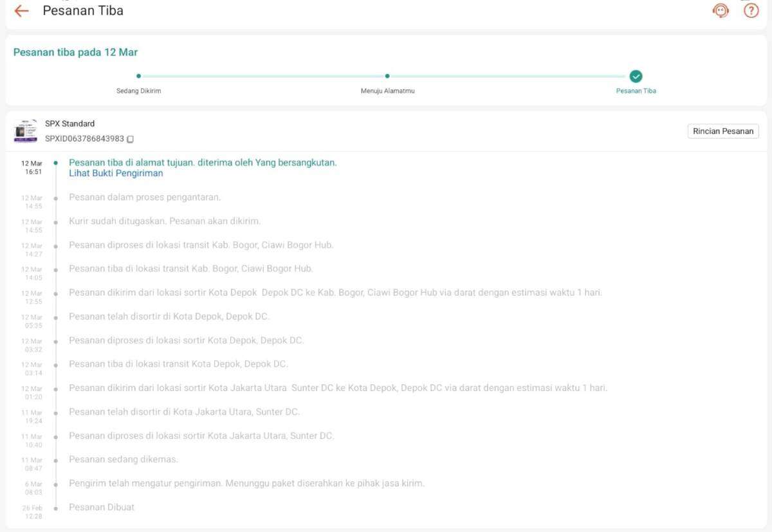Select the delivered status at 16:51
Viewport: 772px width, 532px height.
pos(203,163)
